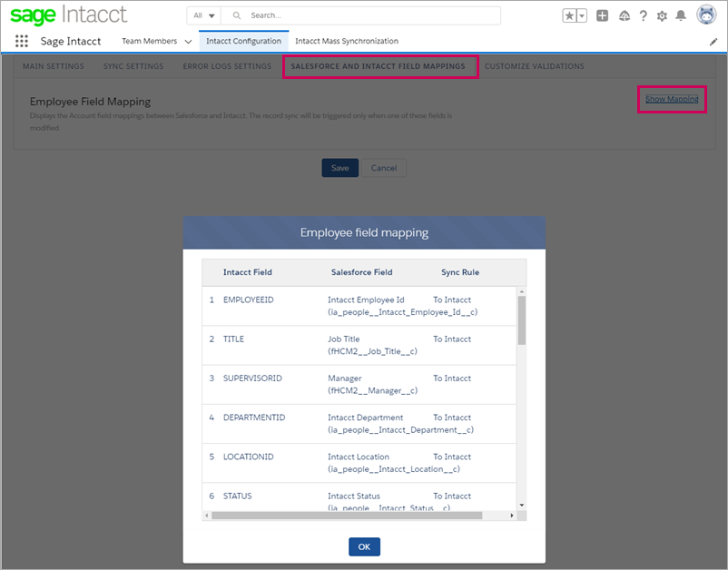The width and height of the screenshot is (728, 570).
Task: Open the Customize Validations tab
Action: pyautogui.click(x=535, y=66)
